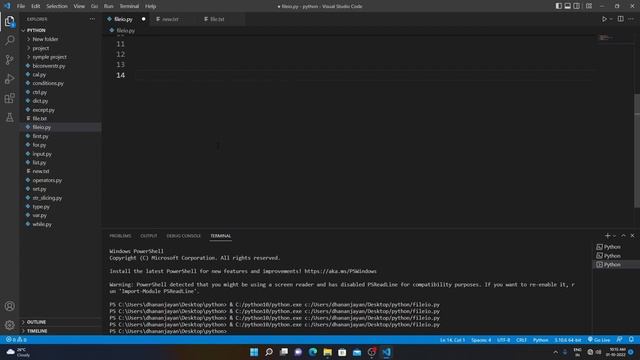The height and width of the screenshot is (360, 640).
Task: Open the errors and warnings status indicator
Action: click(x=16, y=340)
